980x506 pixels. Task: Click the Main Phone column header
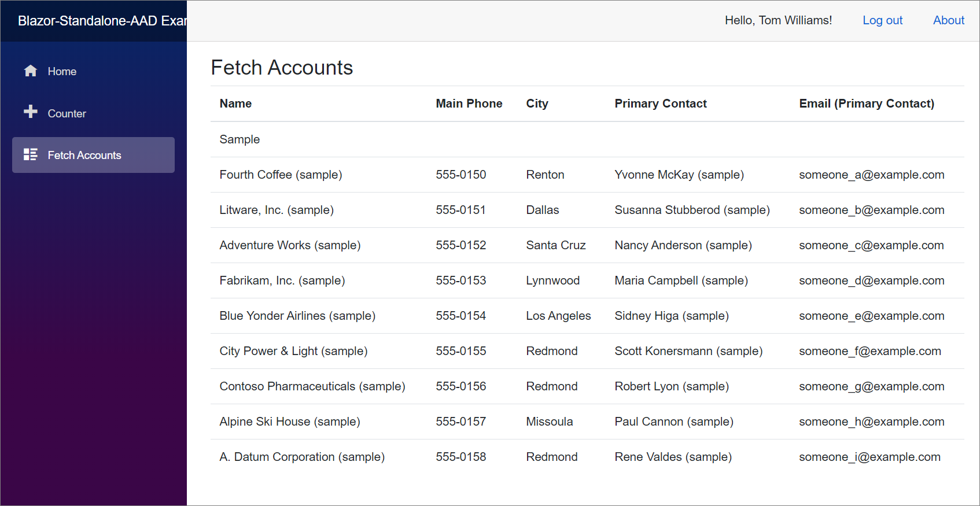coord(469,104)
